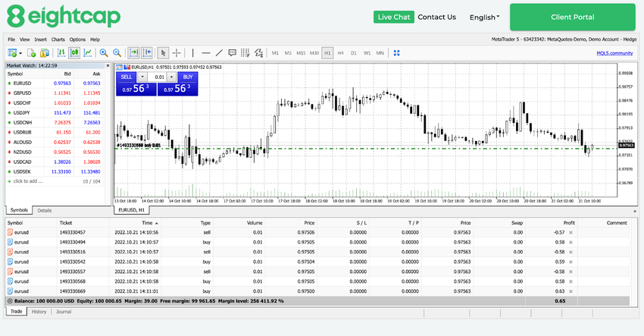This screenshot has width=644, height=336.
Task: Click the Zoom In magnifier icon
Action: tap(103, 53)
